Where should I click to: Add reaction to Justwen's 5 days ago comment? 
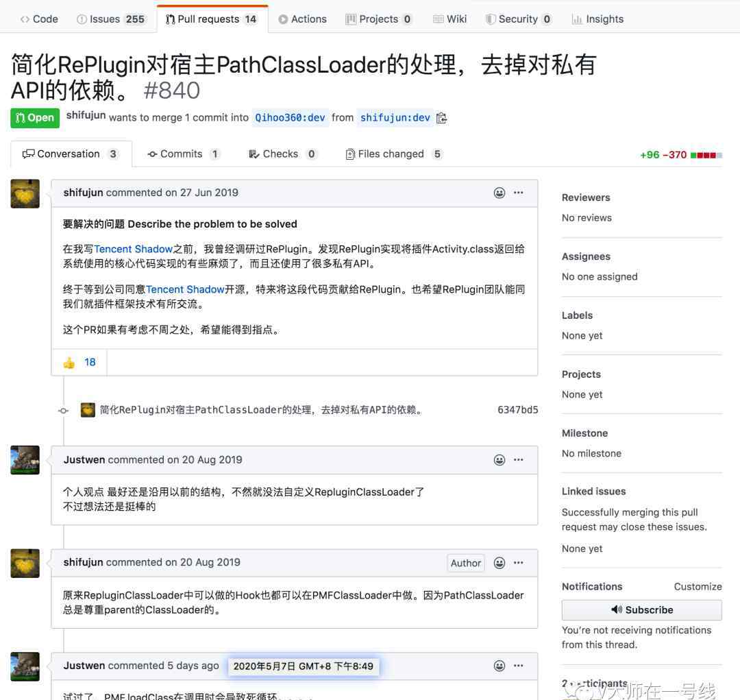[500, 666]
